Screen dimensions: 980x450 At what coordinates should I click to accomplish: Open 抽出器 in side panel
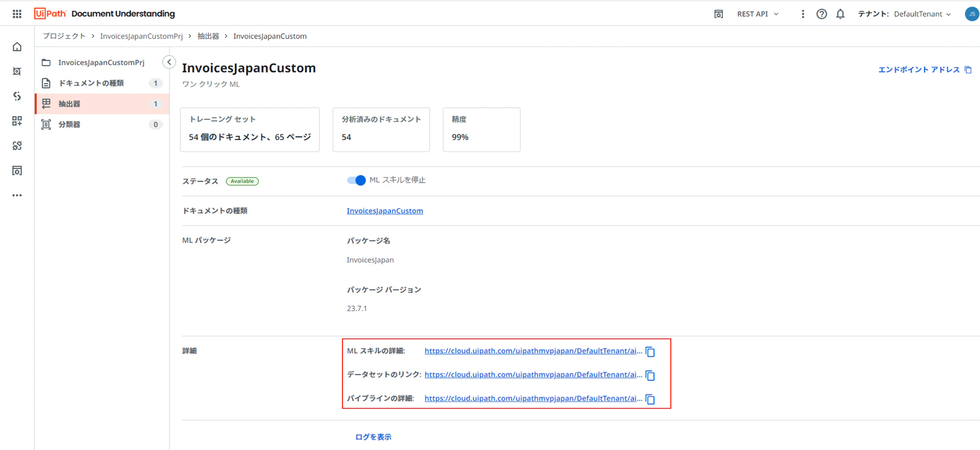click(102, 104)
